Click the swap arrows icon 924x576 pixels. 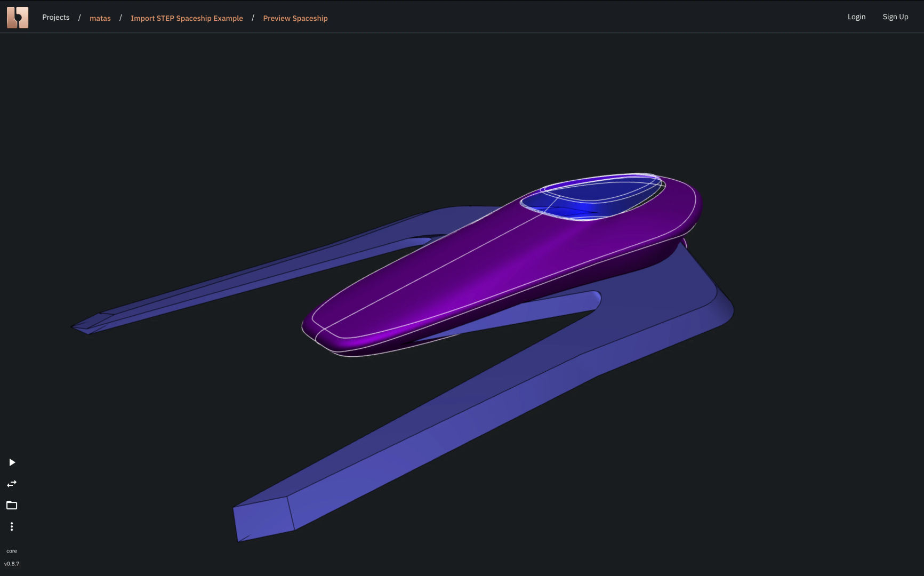click(x=12, y=484)
